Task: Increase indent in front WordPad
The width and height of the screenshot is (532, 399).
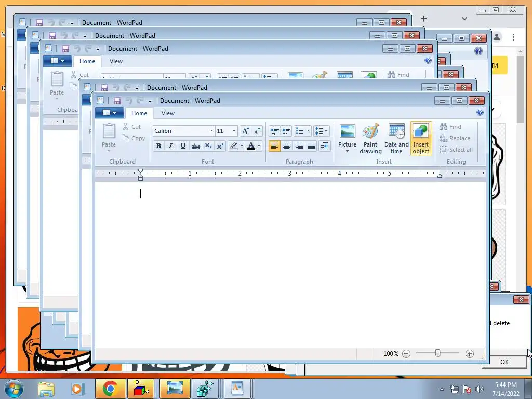Action: [x=286, y=130]
